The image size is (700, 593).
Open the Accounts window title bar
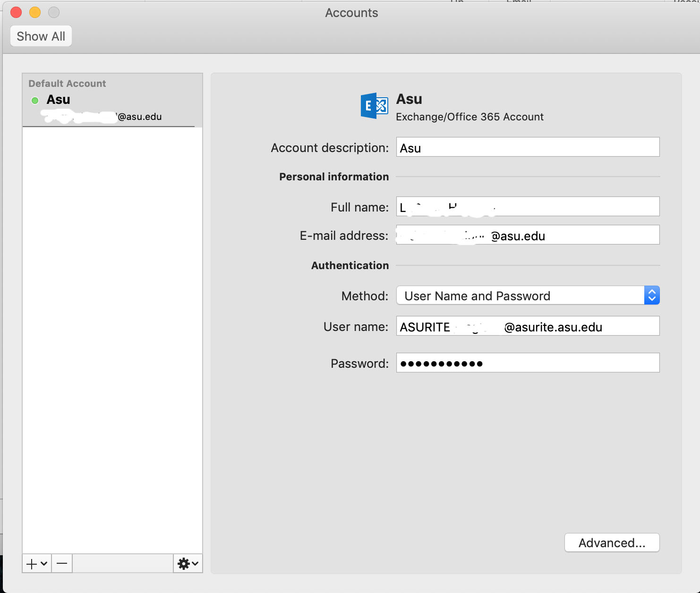coord(351,13)
